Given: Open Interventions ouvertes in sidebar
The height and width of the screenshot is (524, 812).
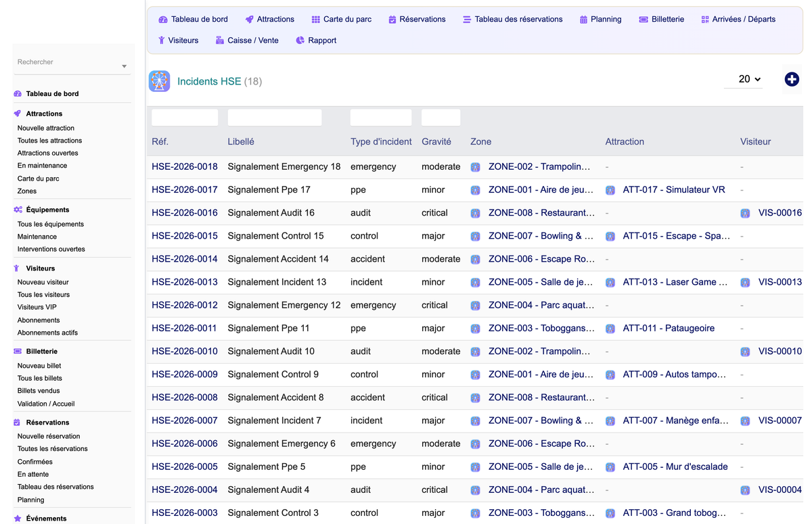Looking at the screenshot, I should click(x=51, y=249).
